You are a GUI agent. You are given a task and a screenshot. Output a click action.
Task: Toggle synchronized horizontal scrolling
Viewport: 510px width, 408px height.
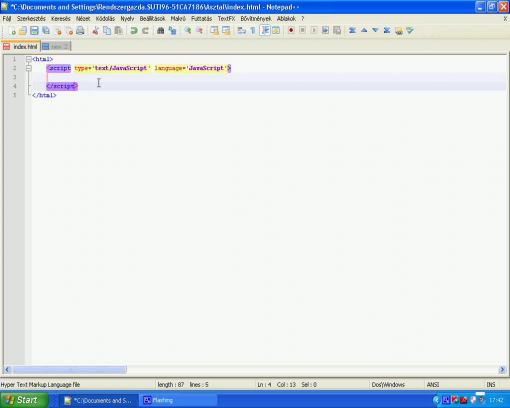pyautogui.click(x=226, y=31)
